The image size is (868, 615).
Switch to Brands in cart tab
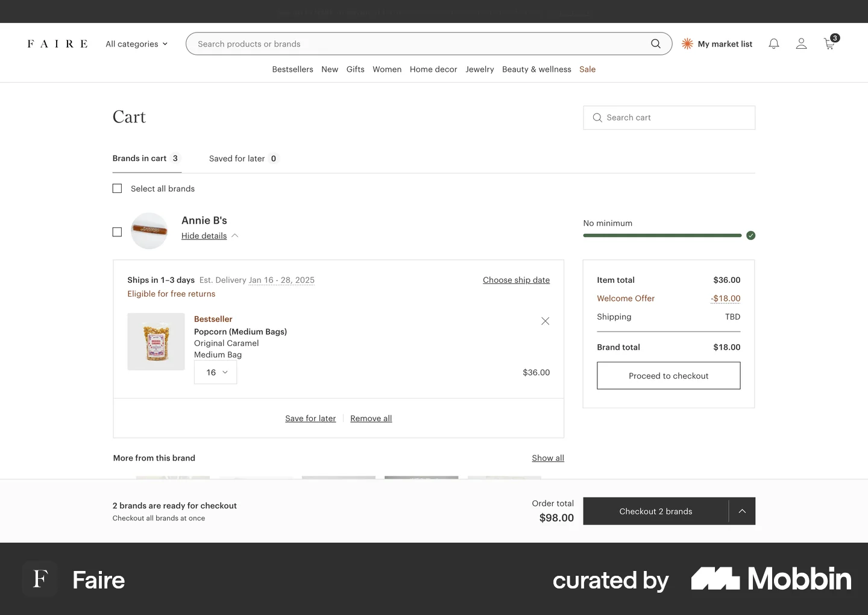tap(146, 159)
